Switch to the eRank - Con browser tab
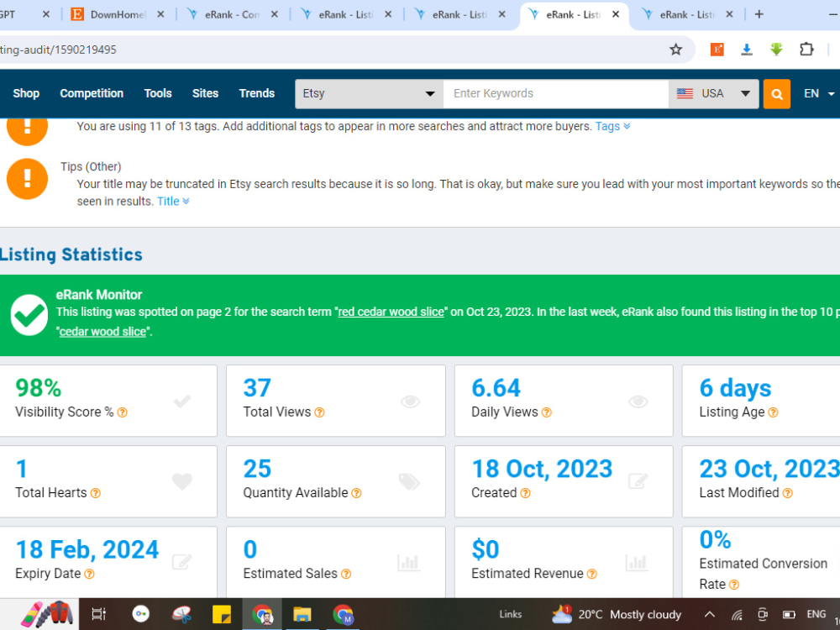Viewport: 840px width, 630px height. [x=232, y=14]
